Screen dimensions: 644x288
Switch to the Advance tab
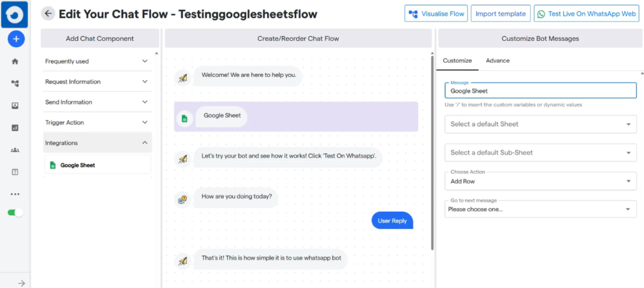(x=497, y=61)
